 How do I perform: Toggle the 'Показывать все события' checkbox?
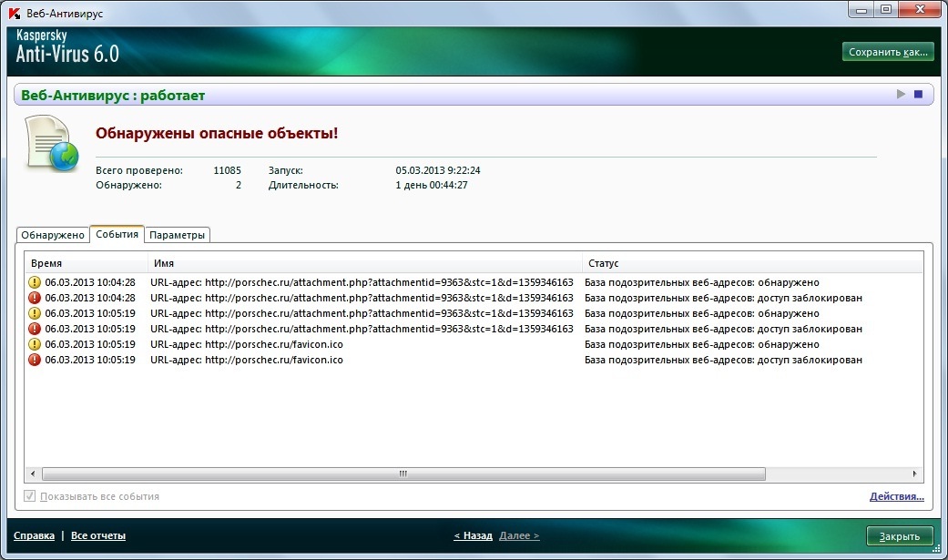[30, 496]
